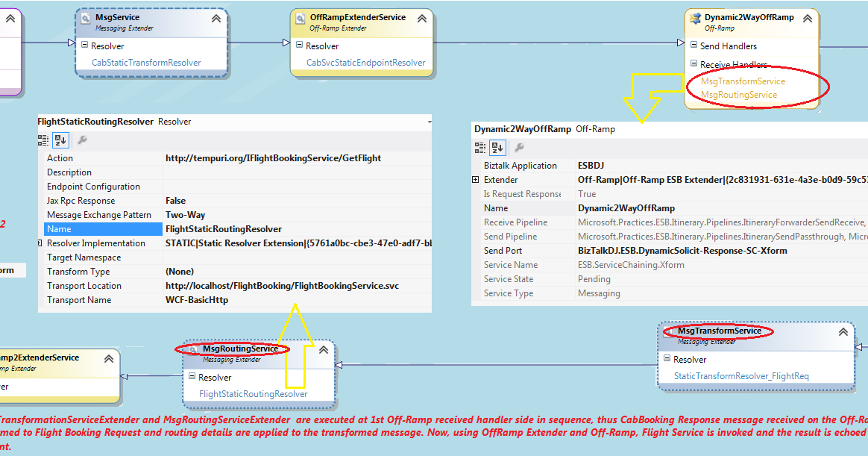The height and width of the screenshot is (456, 868).
Task: Click the Off-Ramp Extender icon on OffRampExtenderService
Action: coord(301,17)
